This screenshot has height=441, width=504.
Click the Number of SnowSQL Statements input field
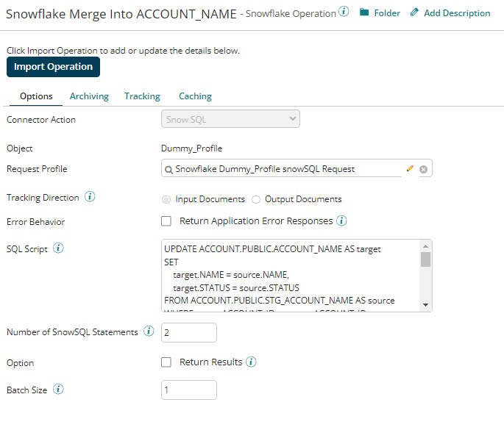[189, 333]
